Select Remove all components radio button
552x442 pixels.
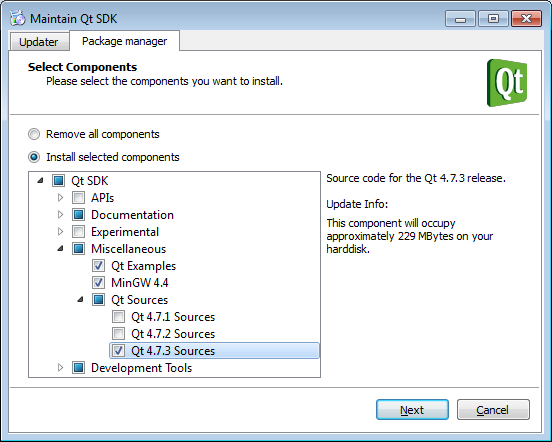[x=34, y=134]
